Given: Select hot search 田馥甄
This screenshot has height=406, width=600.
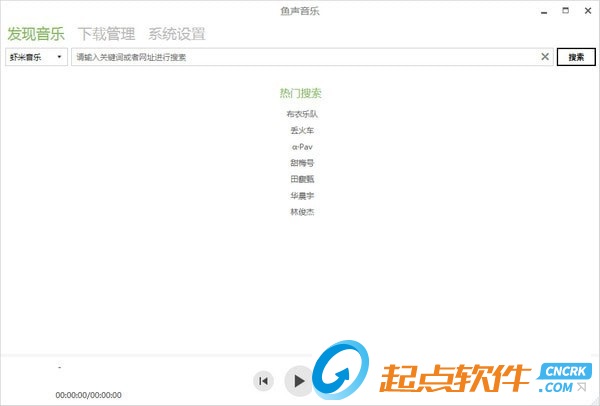Looking at the screenshot, I should click(302, 179).
